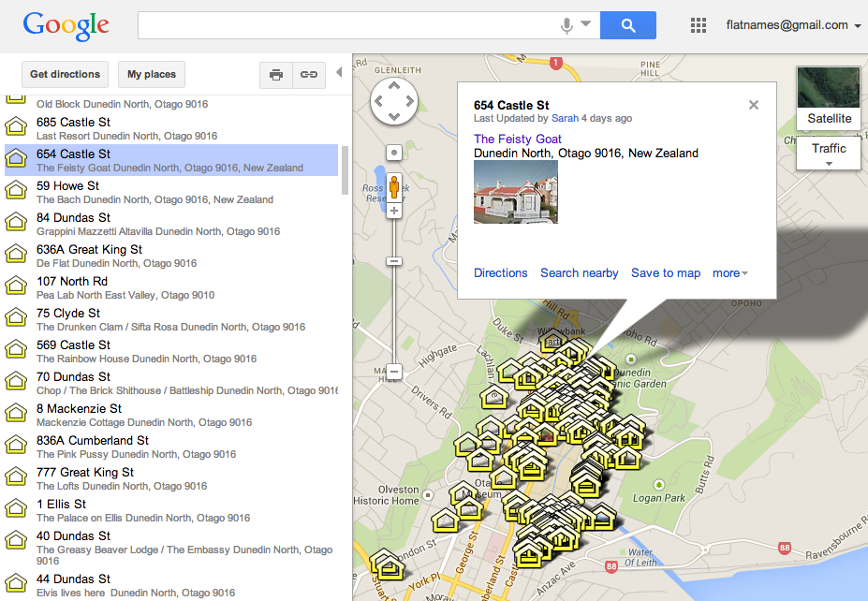Viewport: 868px width, 601px height.
Task: Click the map zoom out minus button
Action: coord(394,372)
